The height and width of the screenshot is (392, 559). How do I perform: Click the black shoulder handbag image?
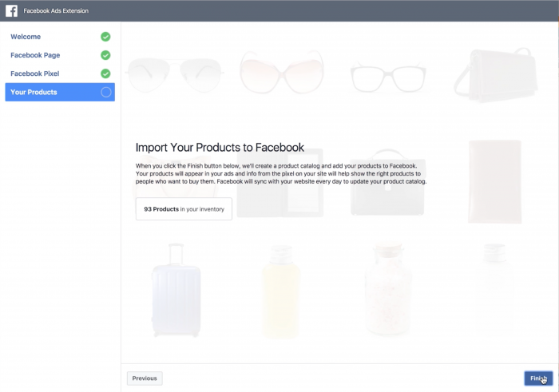(496, 75)
